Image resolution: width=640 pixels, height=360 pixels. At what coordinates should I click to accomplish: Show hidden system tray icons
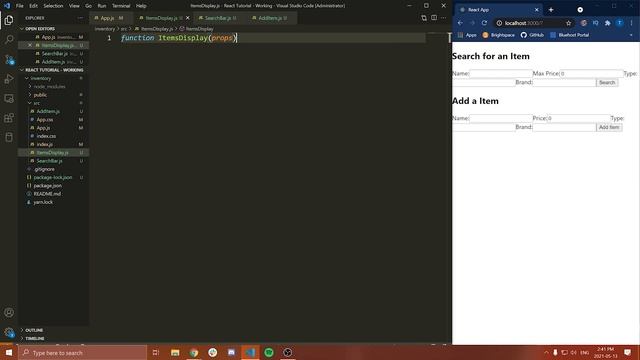click(546, 353)
